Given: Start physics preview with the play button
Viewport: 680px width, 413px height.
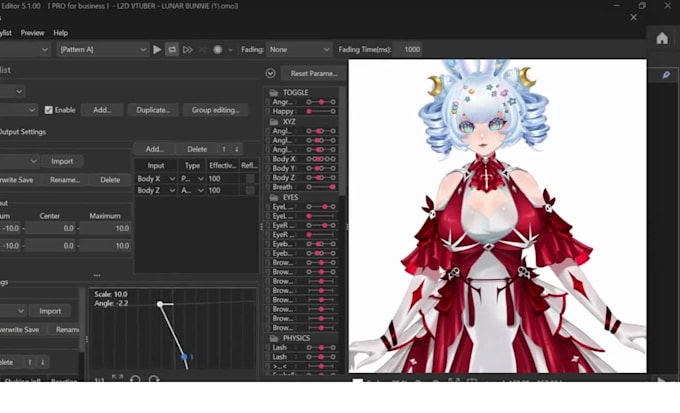Looking at the screenshot, I should 157,49.
